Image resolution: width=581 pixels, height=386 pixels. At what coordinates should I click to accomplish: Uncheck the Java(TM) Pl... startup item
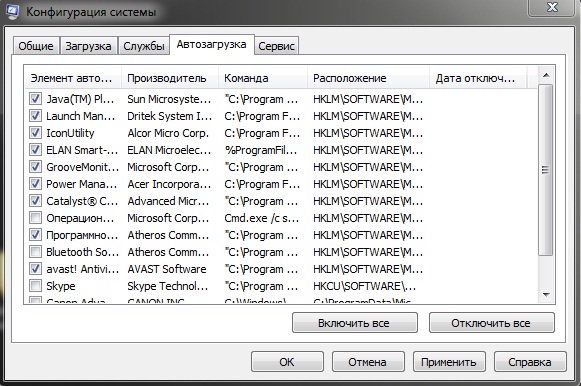pyautogui.click(x=35, y=99)
